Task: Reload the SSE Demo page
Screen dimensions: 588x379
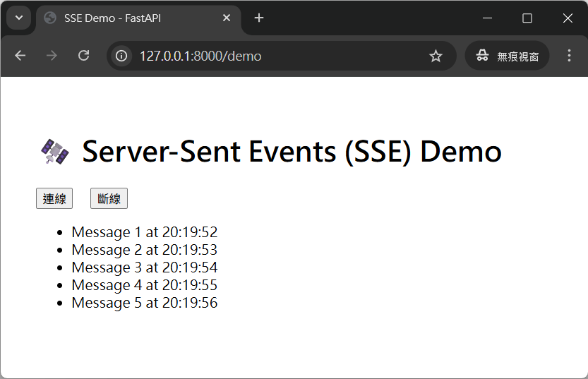Action: click(83, 56)
